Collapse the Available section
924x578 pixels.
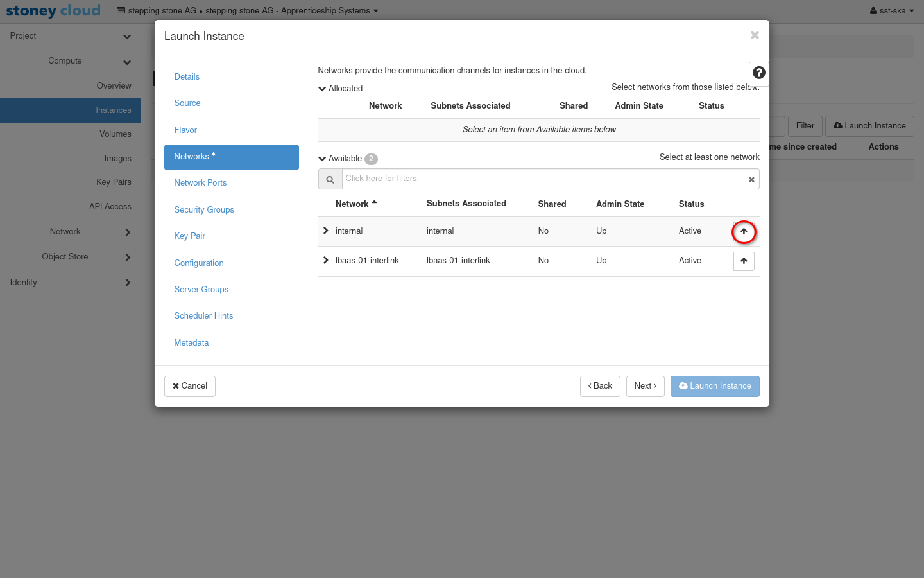322,159
